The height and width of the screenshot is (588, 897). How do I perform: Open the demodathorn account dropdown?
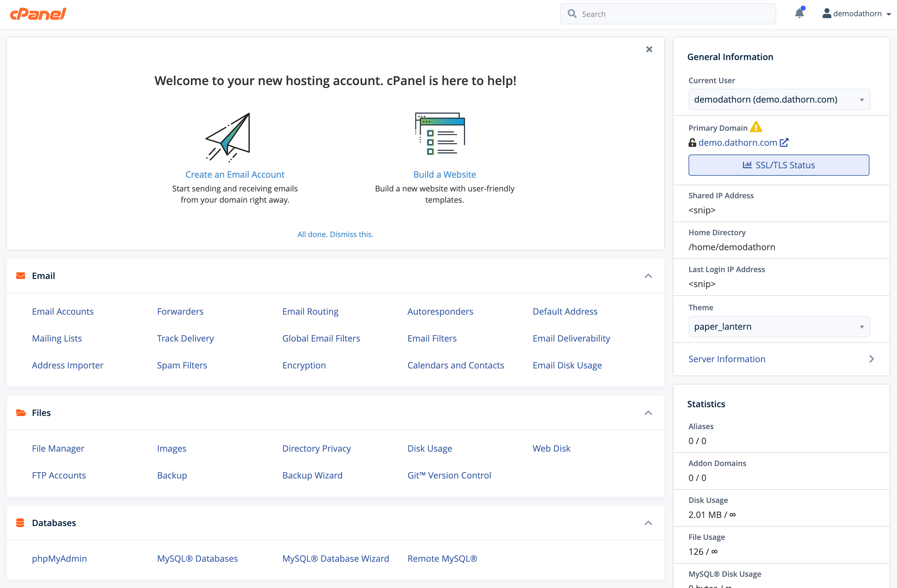click(x=856, y=13)
